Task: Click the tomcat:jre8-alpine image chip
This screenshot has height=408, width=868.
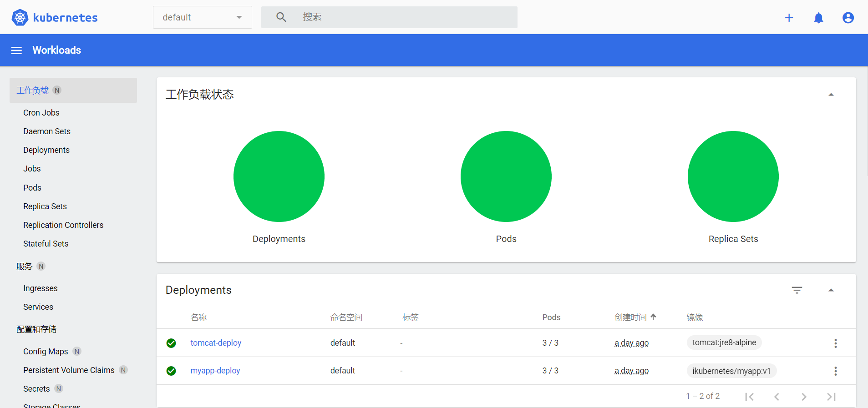Action: coord(724,343)
